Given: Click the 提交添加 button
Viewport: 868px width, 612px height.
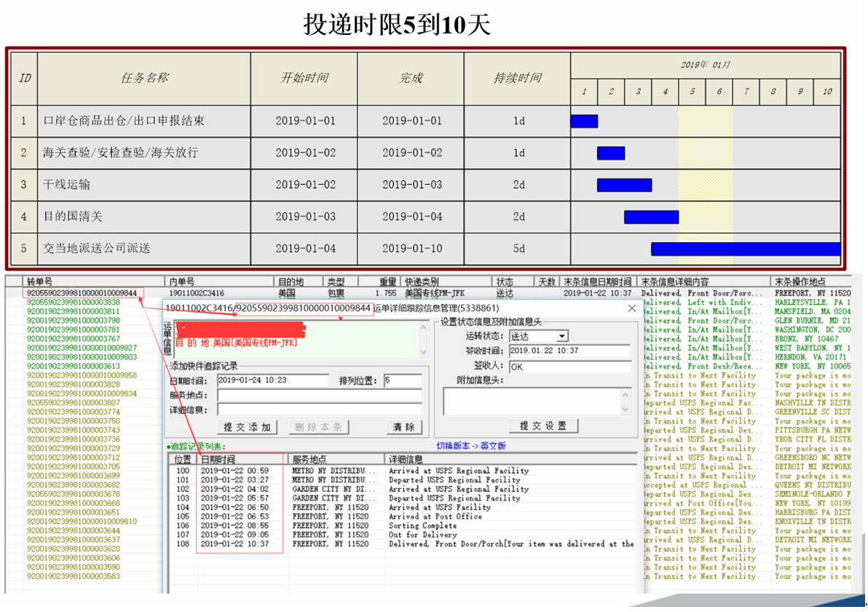Looking at the screenshot, I should click(247, 427).
